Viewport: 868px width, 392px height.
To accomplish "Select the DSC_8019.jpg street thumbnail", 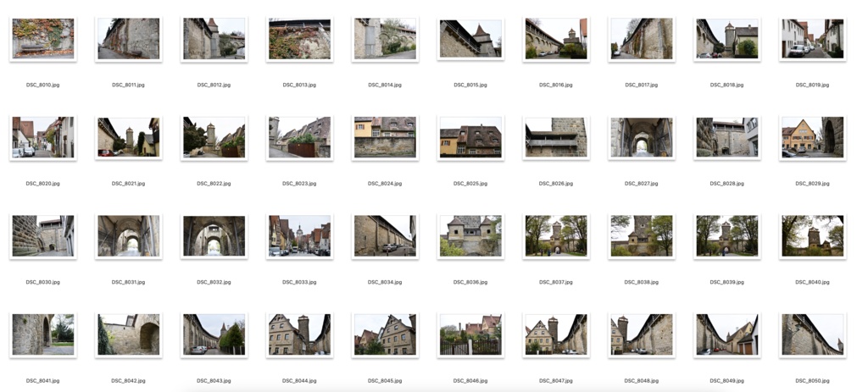I will [x=813, y=39].
